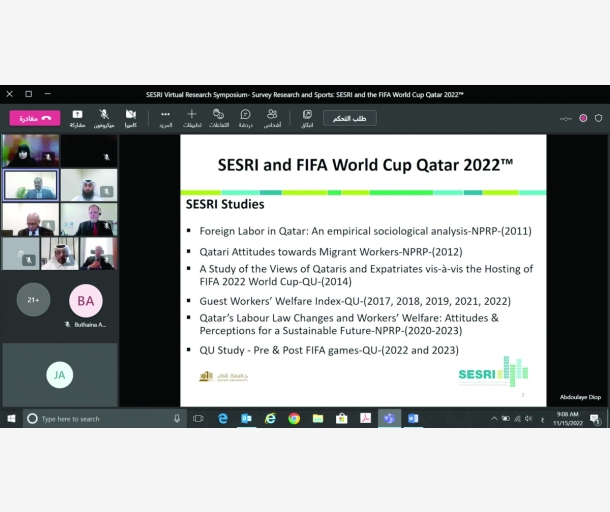This screenshot has width=610, height=512.
Task: Select the BA Buthaina participant avatar
Action: [x=86, y=299]
